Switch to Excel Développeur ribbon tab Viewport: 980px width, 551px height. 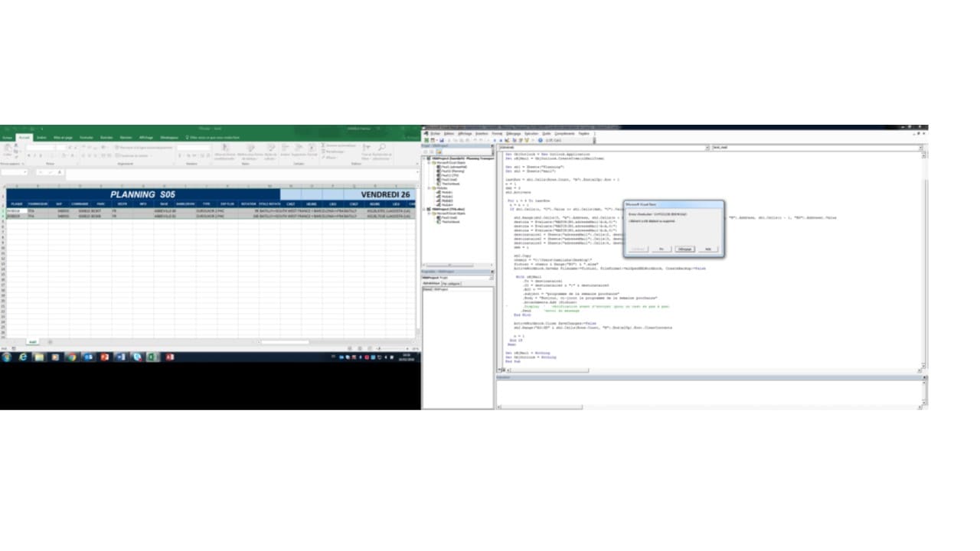[168, 137]
